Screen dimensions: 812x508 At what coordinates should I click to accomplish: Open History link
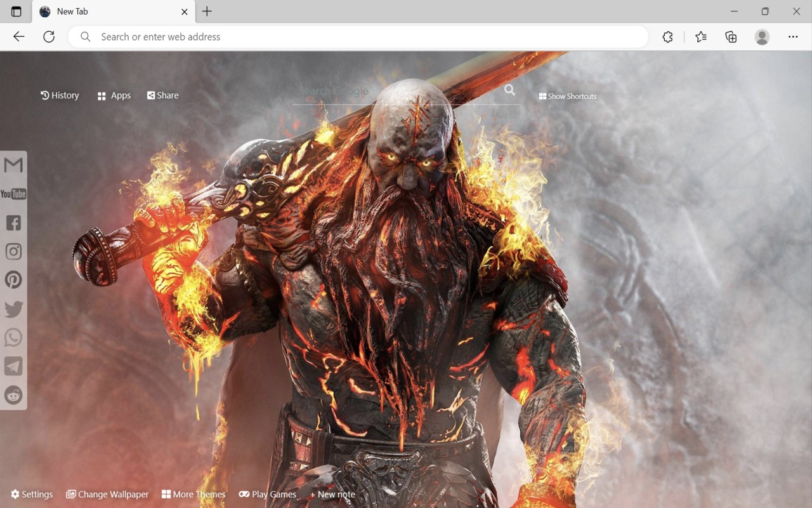pyautogui.click(x=60, y=95)
